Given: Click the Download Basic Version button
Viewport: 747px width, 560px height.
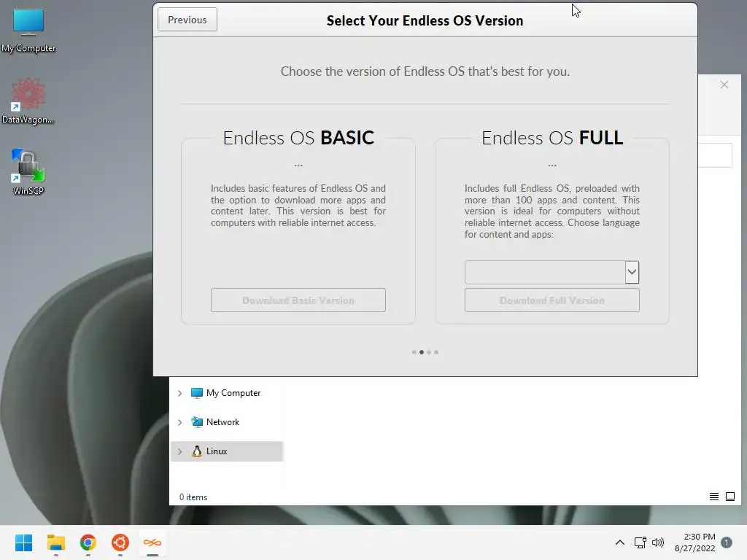Looking at the screenshot, I should click(x=298, y=300).
